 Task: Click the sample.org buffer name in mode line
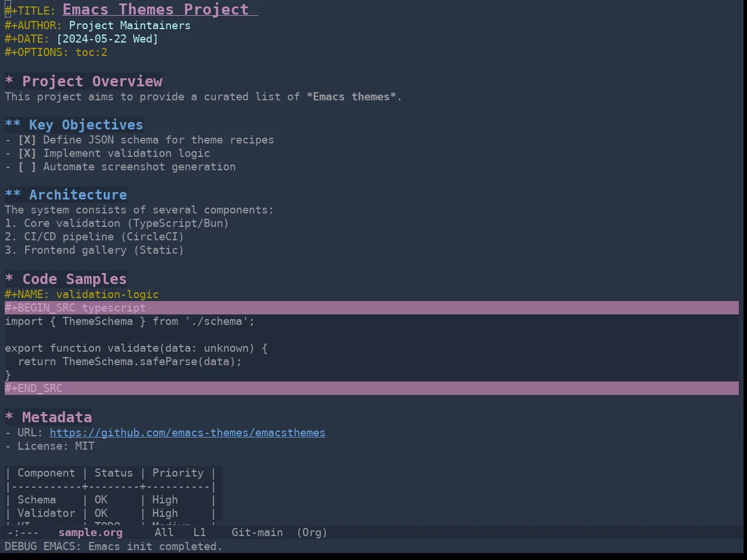pos(90,533)
